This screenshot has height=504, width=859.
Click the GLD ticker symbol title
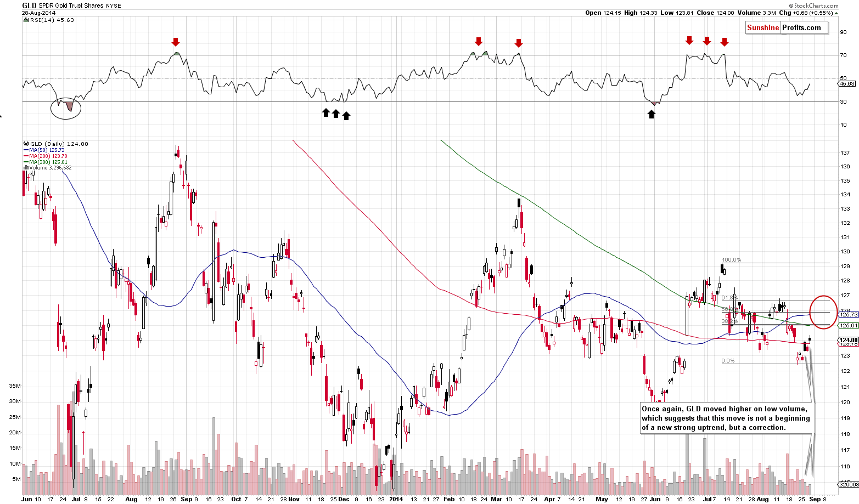[x=29, y=5]
